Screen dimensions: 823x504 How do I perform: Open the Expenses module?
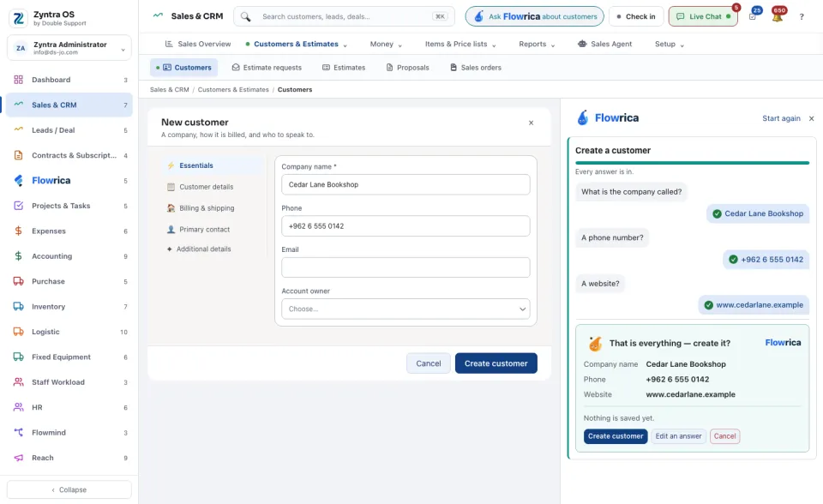(x=69, y=231)
